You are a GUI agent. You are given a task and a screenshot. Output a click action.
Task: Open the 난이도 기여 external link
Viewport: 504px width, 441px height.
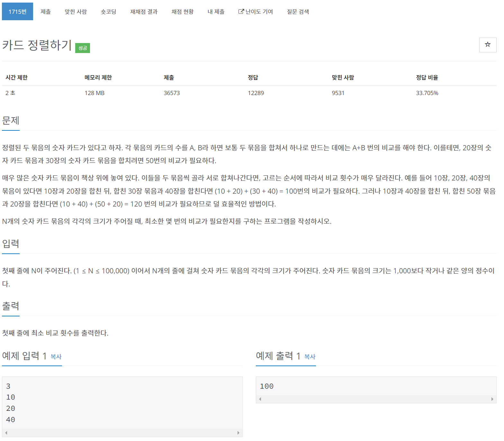pos(256,12)
